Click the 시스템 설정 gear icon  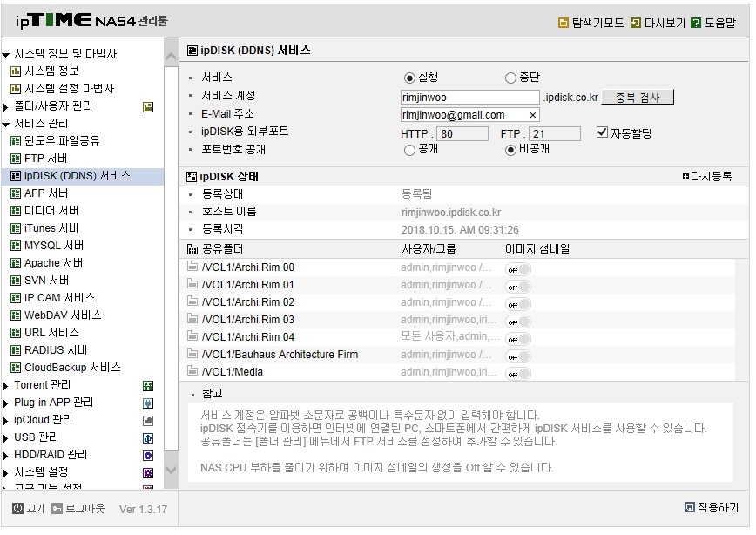tap(148, 473)
